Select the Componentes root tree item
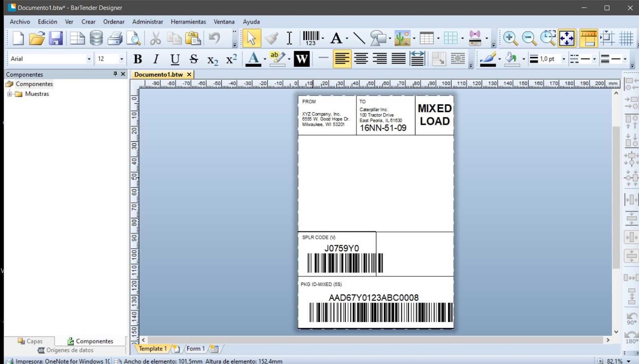 coord(34,84)
